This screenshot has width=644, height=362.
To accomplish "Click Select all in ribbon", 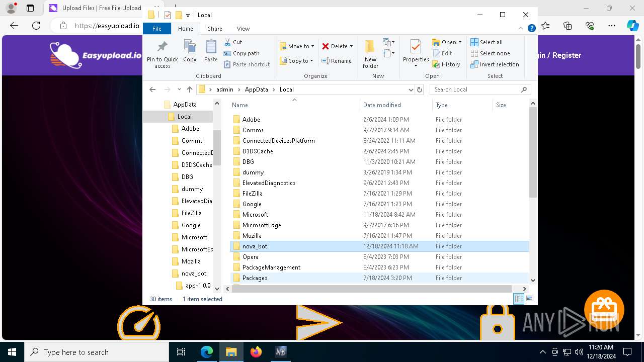I will pyautogui.click(x=487, y=42).
